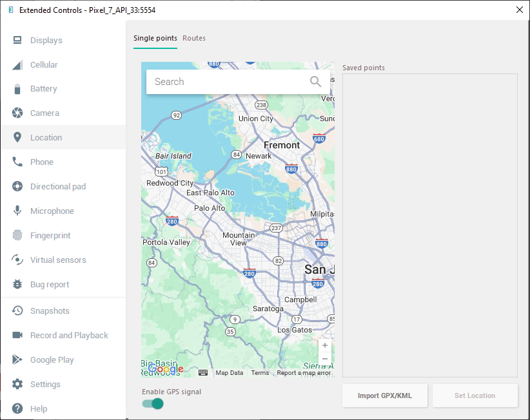Click the Google logo on map
The height and width of the screenshot is (420, 530).
[x=166, y=369]
